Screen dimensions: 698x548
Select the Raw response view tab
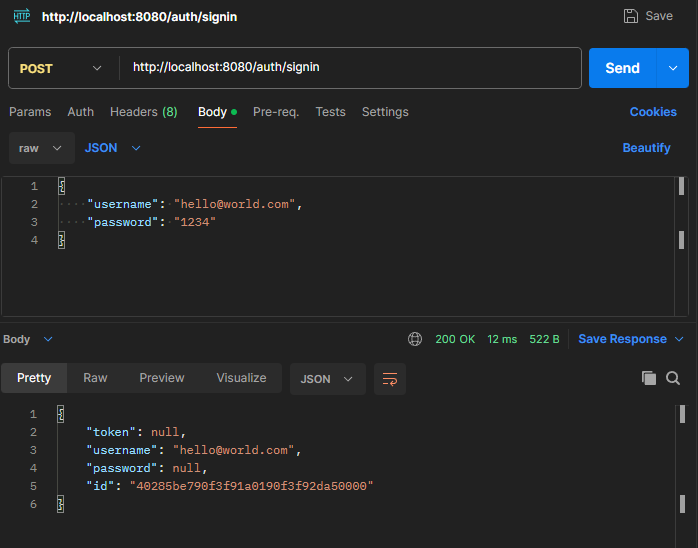(95, 378)
